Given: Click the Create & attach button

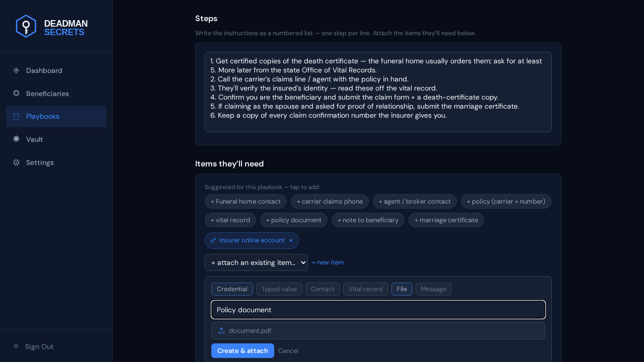Looking at the screenshot, I should pos(243,350).
